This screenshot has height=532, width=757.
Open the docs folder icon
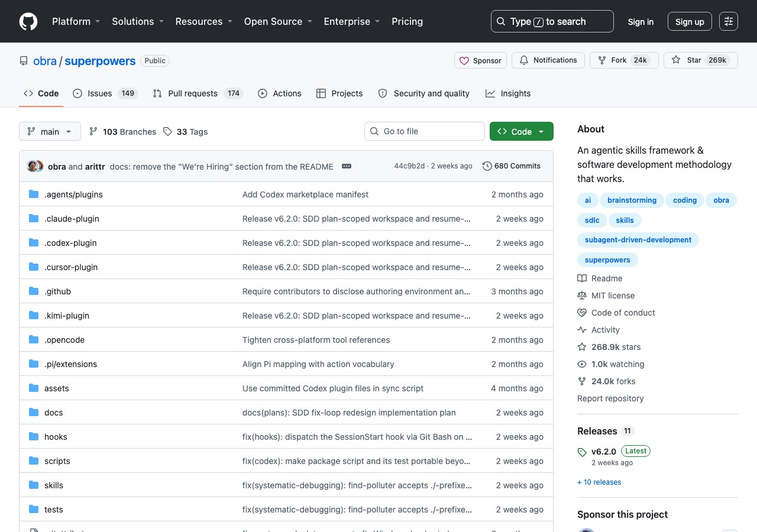tap(34, 413)
